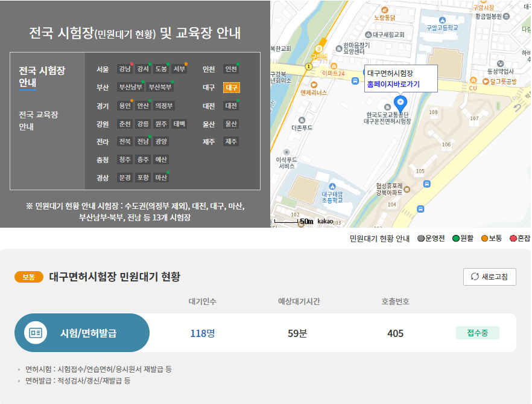This screenshot has height=404, width=532.
Task: Click the 구암고등학교 marker on the map
Action: [x=442, y=21]
